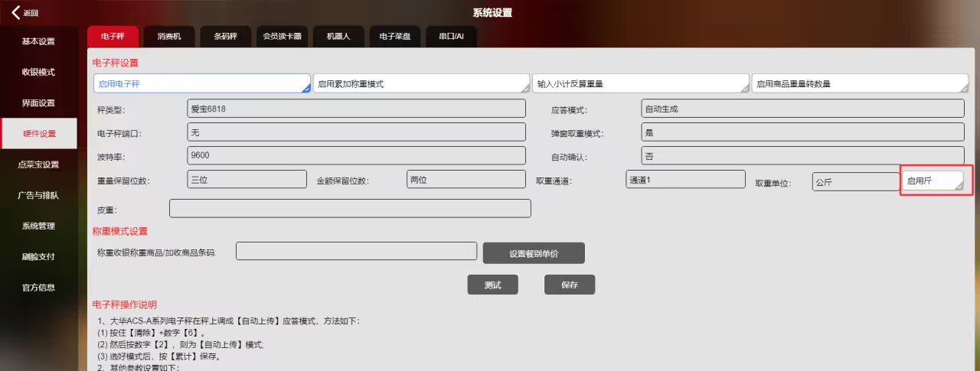
Task: Switch to the 消费机 tab
Action: (169, 36)
